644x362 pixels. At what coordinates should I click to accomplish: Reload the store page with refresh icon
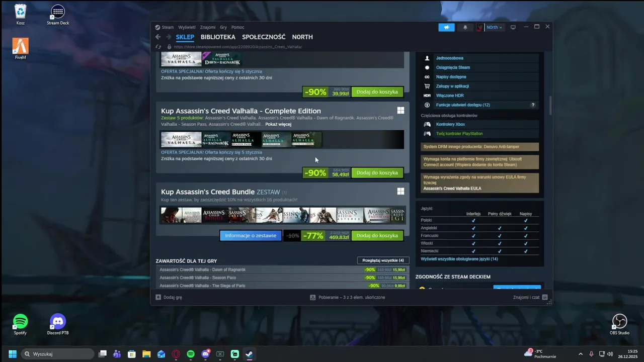pos(158,47)
